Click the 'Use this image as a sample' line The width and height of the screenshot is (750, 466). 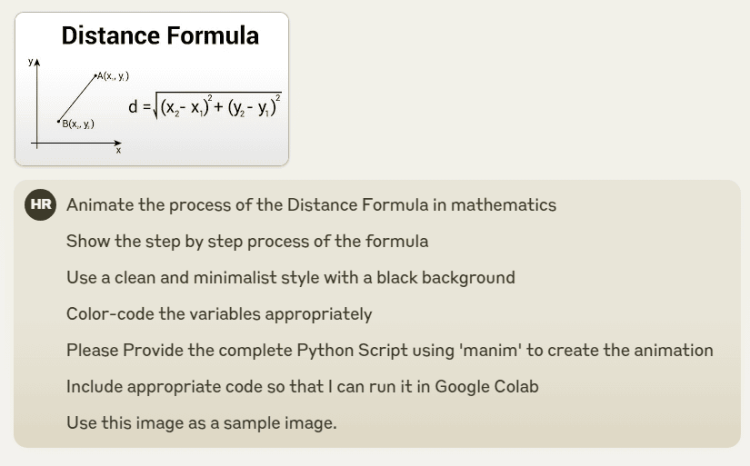(202, 423)
